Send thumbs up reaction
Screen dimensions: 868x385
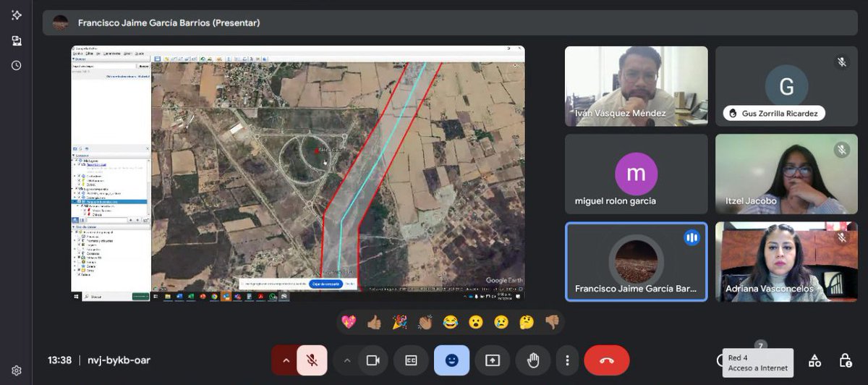[x=374, y=322]
